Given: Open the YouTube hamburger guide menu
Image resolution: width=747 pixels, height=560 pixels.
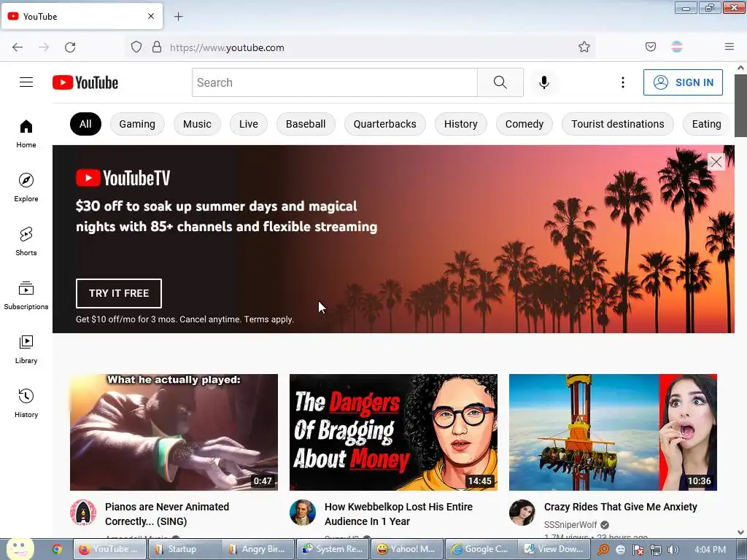Looking at the screenshot, I should point(26,82).
